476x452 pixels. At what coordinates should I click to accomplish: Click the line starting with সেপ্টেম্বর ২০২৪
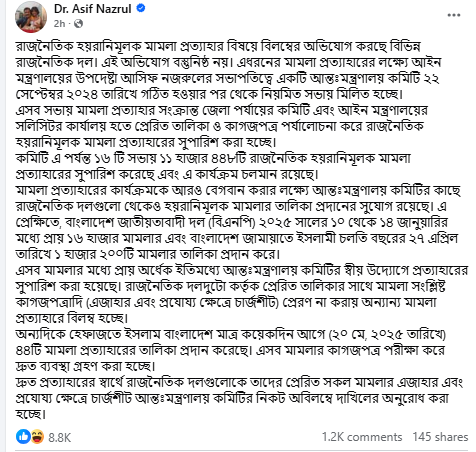tap(209, 94)
